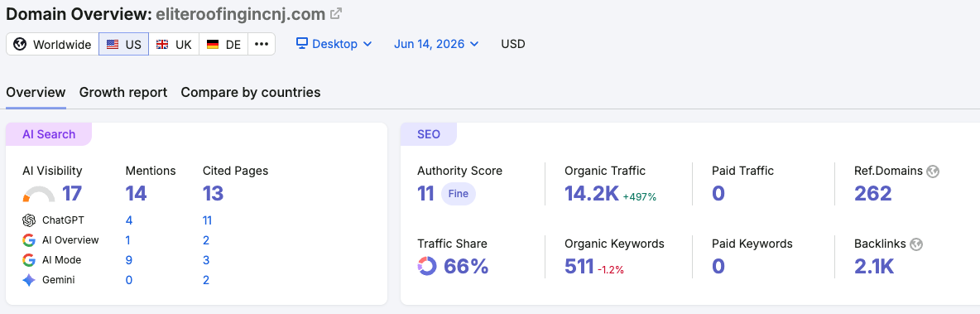980x314 pixels.
Task: Switch database to Worldwide
Action: click(52, 45)
